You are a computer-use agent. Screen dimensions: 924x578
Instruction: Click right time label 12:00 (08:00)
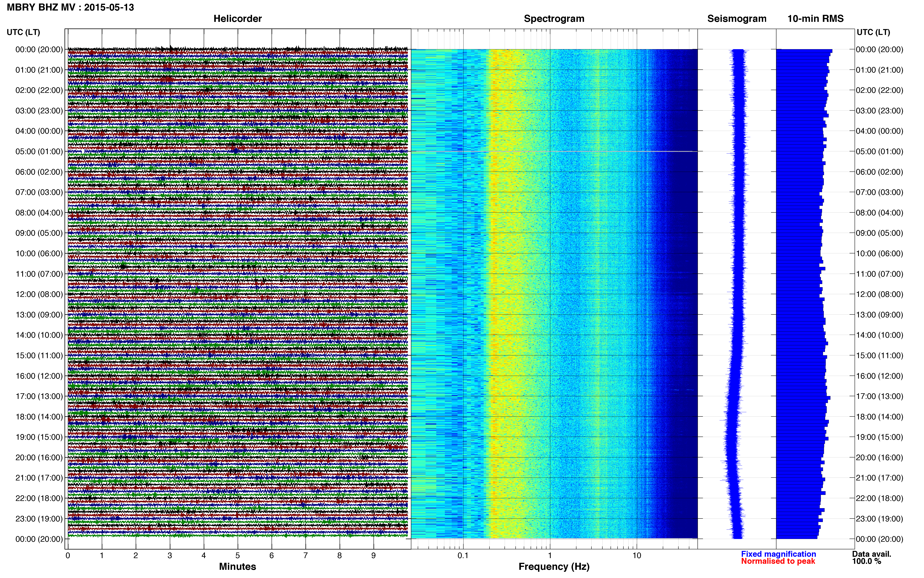880,294
